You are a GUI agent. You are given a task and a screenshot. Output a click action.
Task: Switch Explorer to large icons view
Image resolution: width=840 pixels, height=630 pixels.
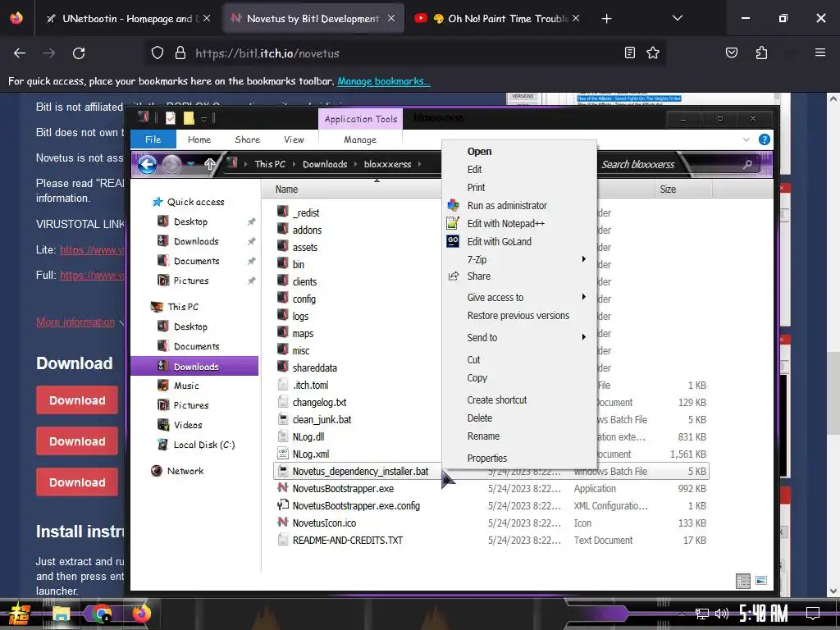click(x=760, y=581)
